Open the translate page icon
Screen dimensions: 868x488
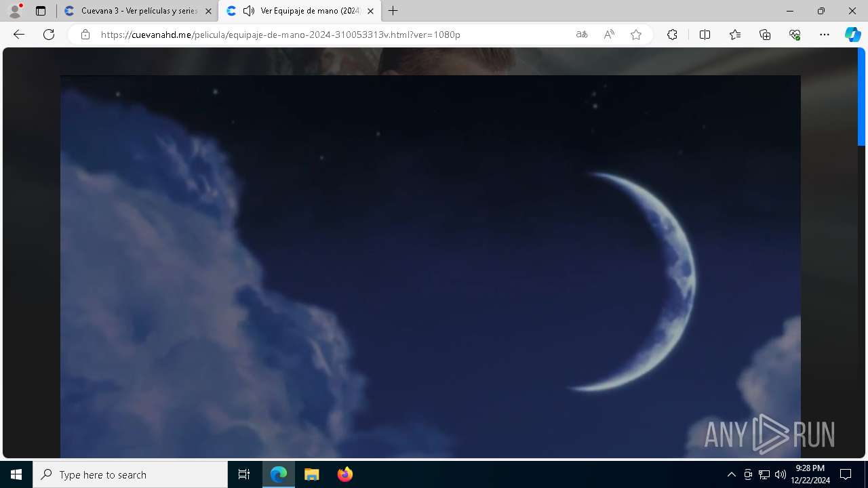point(582,35)
